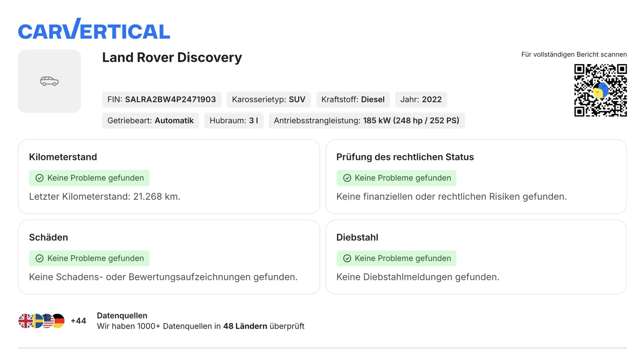Click the Diebstahl heading
Viewport: 644px width, 354px height.
pos(357,237)
